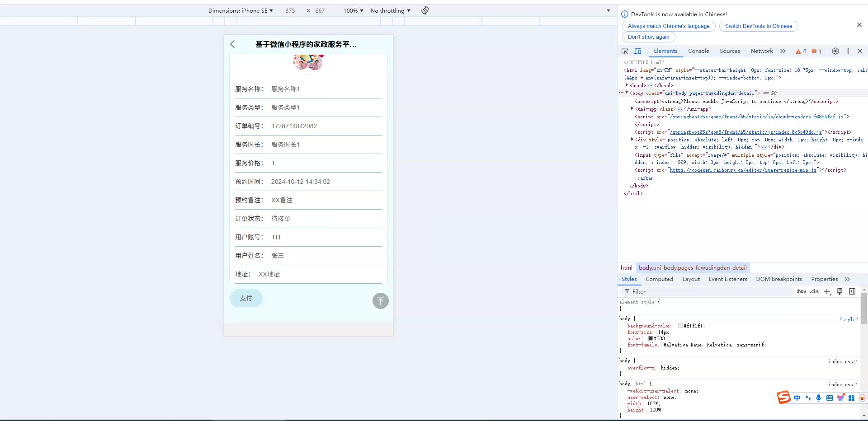Open the Computed styles tab

[659, 279]
